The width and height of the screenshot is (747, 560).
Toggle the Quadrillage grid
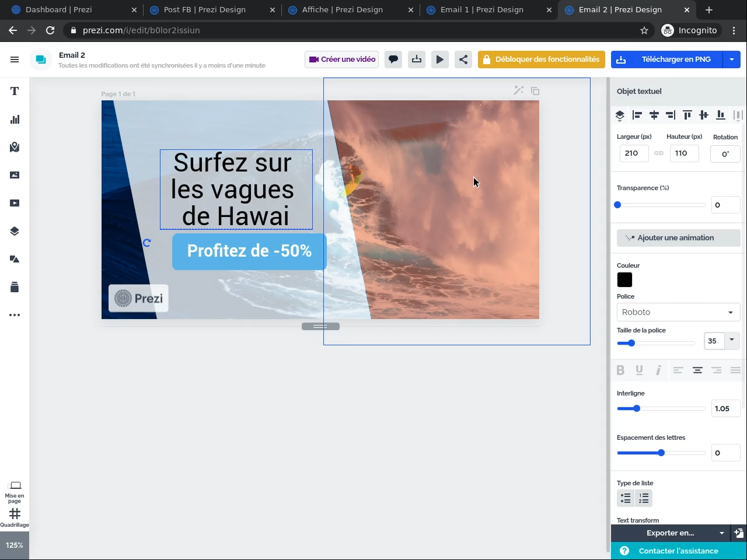pos(15,517)
